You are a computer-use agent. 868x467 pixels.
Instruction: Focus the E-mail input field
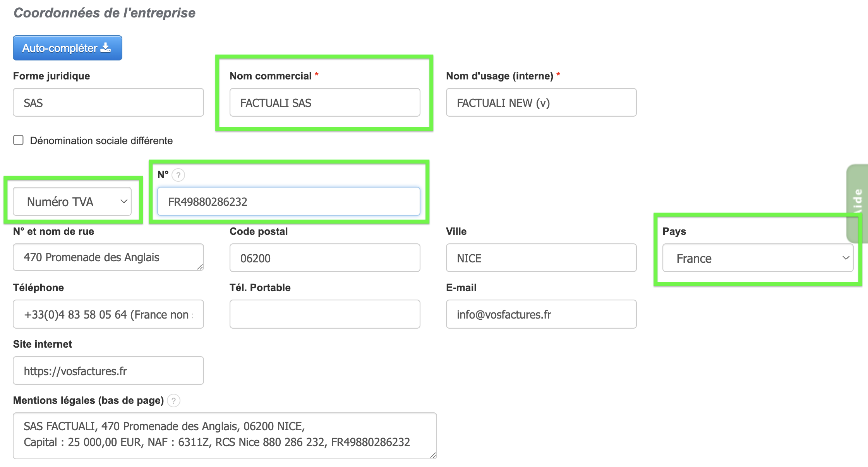[541, 314]
